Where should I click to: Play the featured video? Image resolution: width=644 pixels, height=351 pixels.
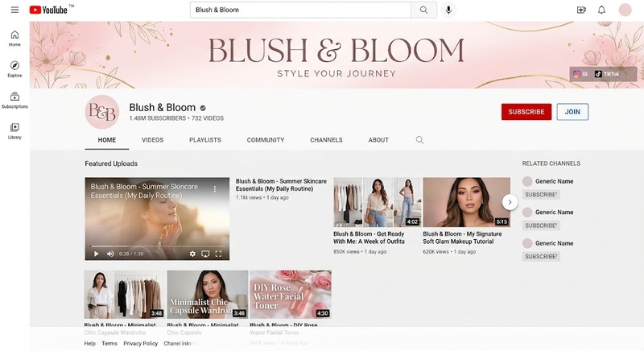(x=96, y=254)
